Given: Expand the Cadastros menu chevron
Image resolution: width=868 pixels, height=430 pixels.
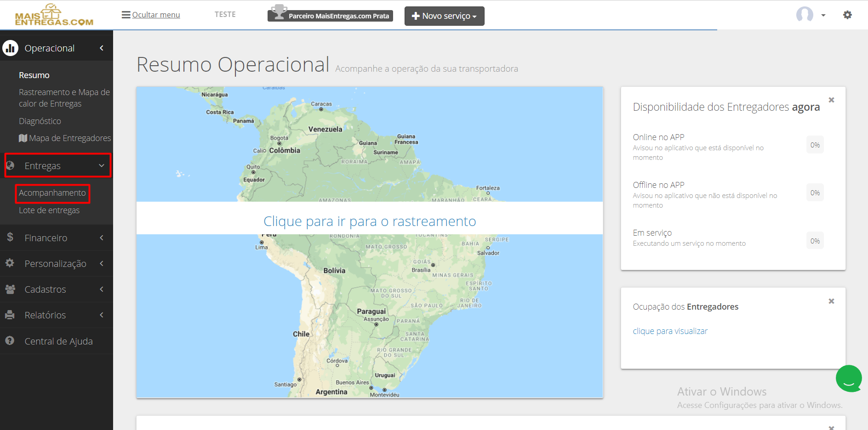Looking at the screenshot, I should [102, 289].
